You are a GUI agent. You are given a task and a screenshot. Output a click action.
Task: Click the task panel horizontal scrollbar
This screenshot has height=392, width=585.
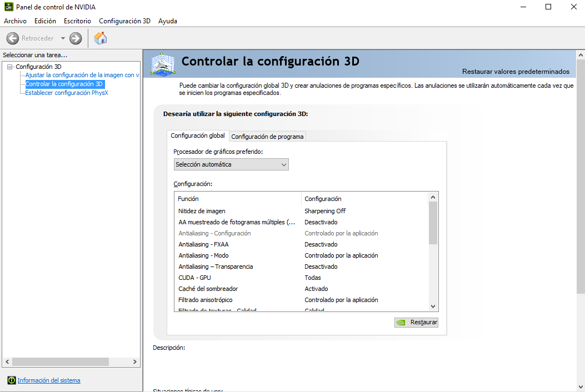(61, 361)
